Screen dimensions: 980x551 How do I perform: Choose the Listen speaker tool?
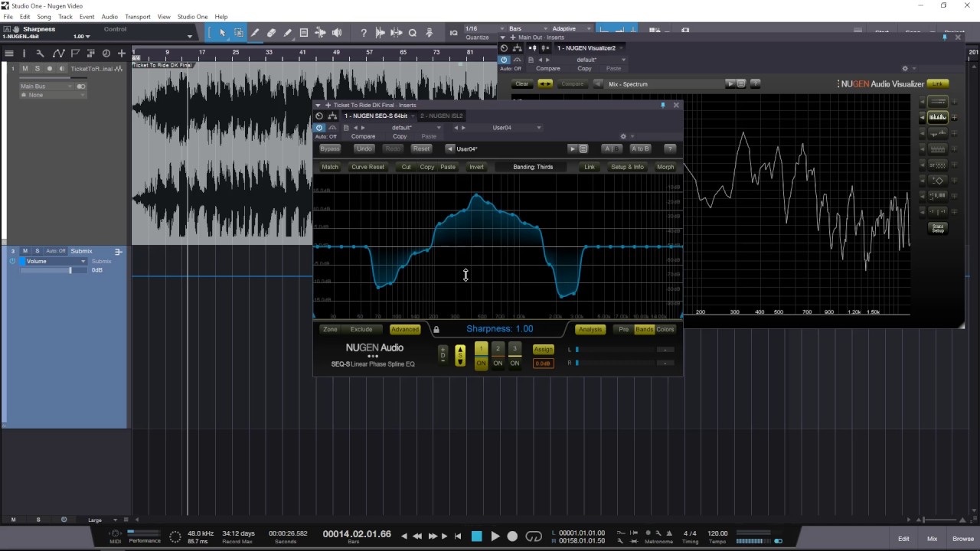337,33
